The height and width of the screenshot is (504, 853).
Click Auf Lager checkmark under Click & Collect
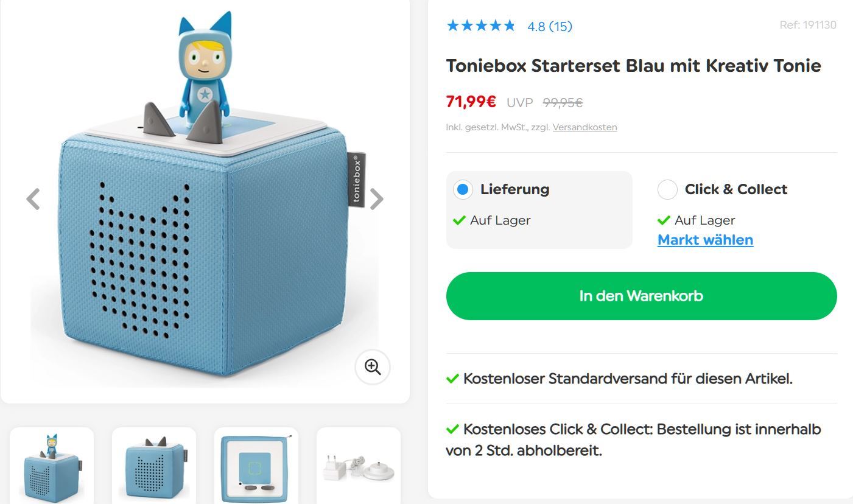(664, 220)
